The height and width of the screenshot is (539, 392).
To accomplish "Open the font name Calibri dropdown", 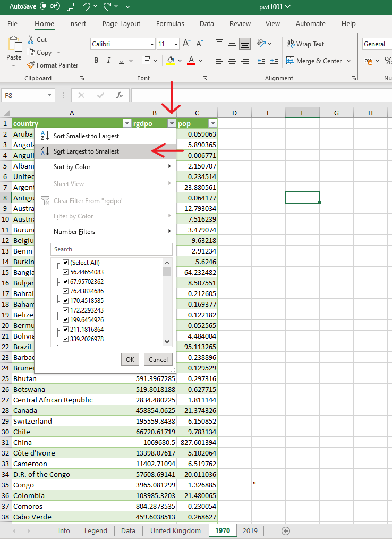I will tap(152, 44).
